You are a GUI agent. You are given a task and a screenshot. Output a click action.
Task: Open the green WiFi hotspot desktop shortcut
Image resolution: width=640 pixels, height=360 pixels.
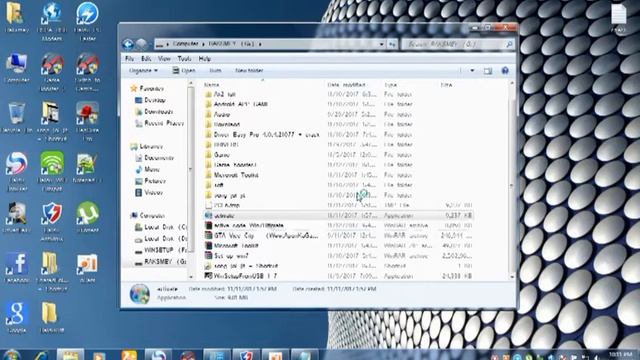[x=52, y=171]
